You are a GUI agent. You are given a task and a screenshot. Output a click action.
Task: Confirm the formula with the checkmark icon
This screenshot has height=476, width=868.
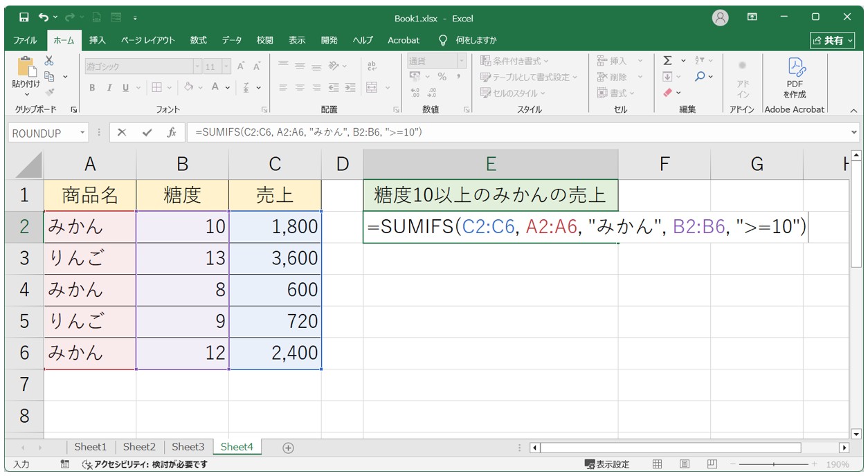146,133
